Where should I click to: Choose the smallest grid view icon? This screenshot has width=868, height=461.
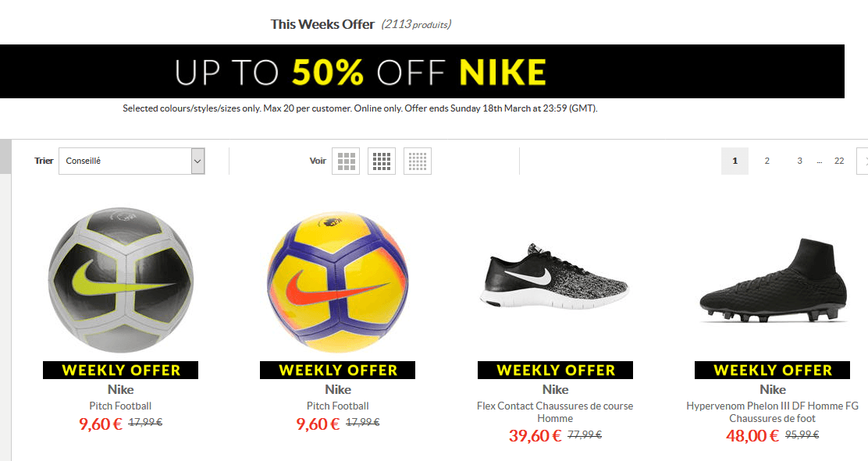(417, 161)
